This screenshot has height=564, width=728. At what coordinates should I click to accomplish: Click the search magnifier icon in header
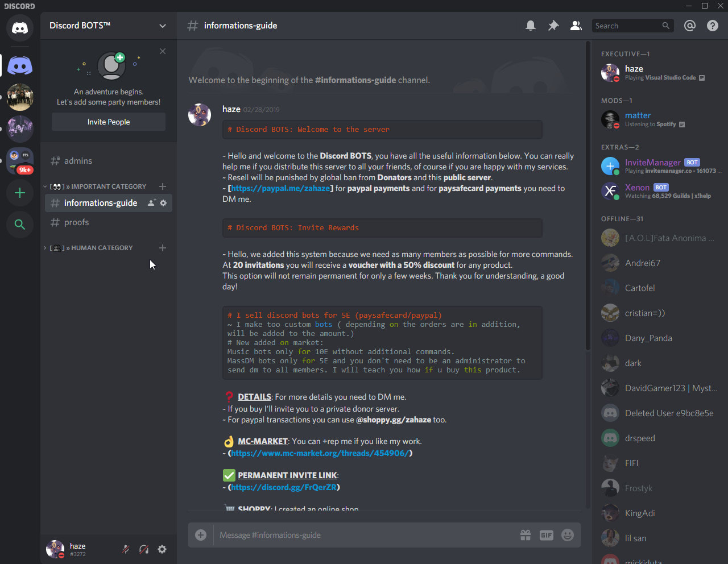click(x=666, y=26)
